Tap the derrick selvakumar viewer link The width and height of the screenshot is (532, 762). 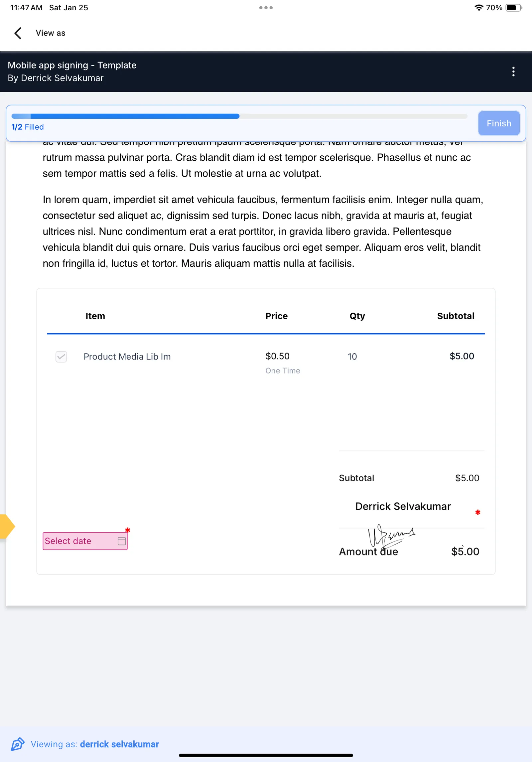(119, 744)
